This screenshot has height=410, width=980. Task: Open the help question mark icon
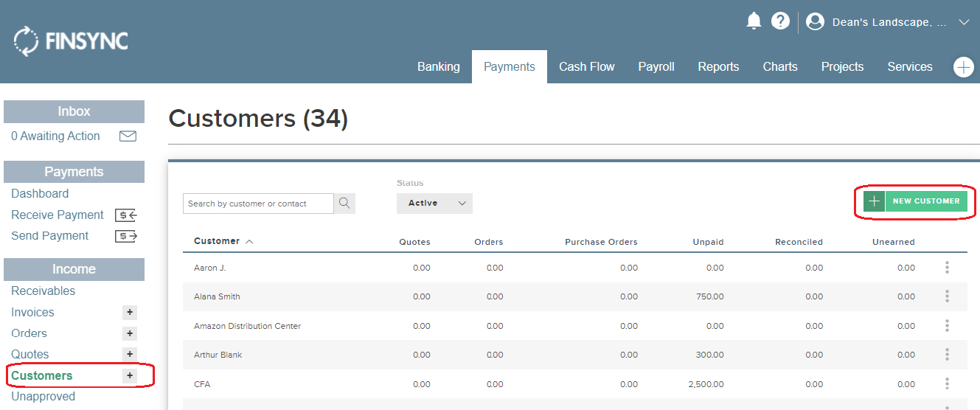[780, 21]
